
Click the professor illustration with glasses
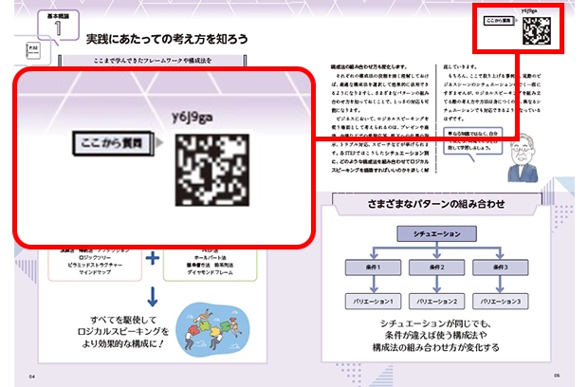523,157
